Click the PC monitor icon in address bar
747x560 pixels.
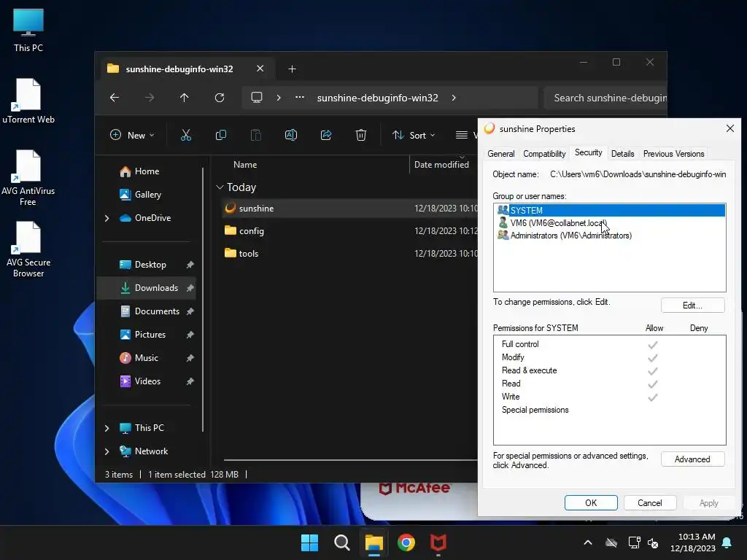coord(257,98)
